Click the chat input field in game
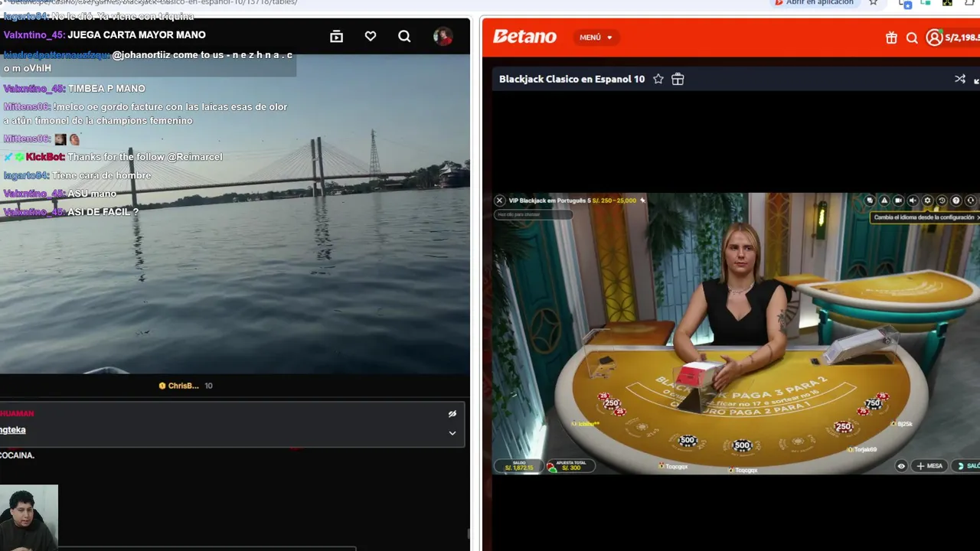 point(533,214)
